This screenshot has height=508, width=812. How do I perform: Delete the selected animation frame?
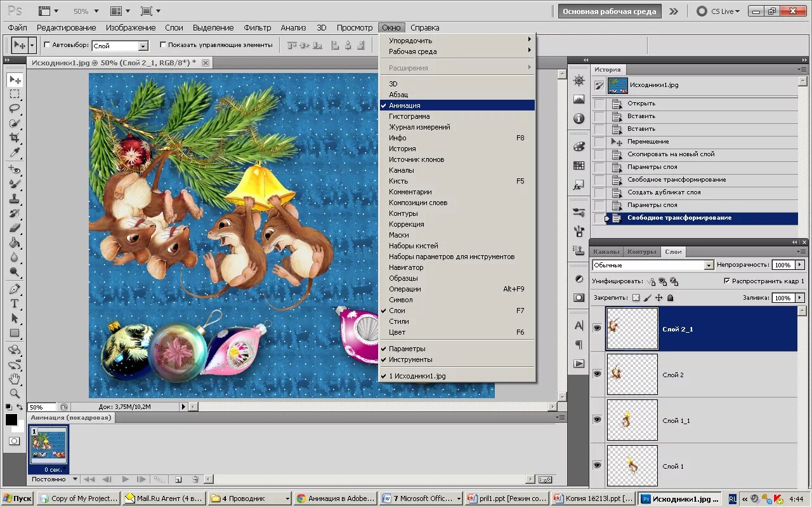click(195, 479)
